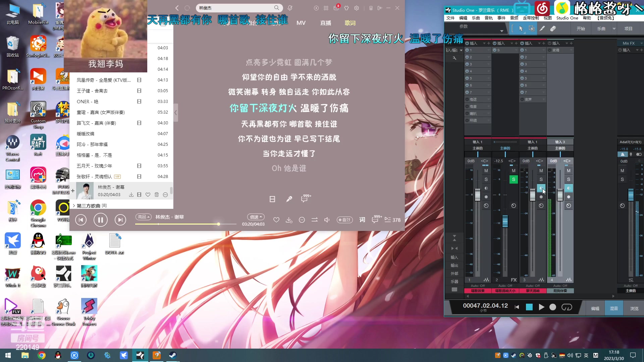
Task: Click the volume speaker icon in player
Action: click(327, 220)
